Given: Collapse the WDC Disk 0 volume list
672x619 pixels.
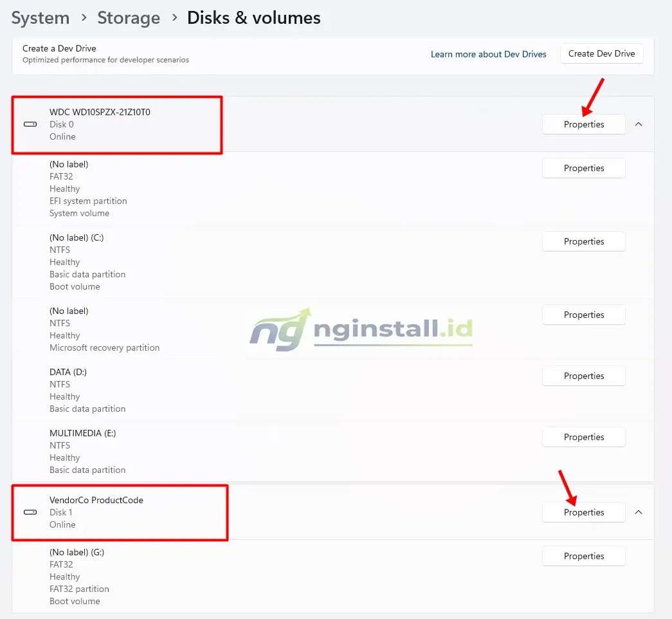Looking at the screenshot, I should click(x=639, y=124).
